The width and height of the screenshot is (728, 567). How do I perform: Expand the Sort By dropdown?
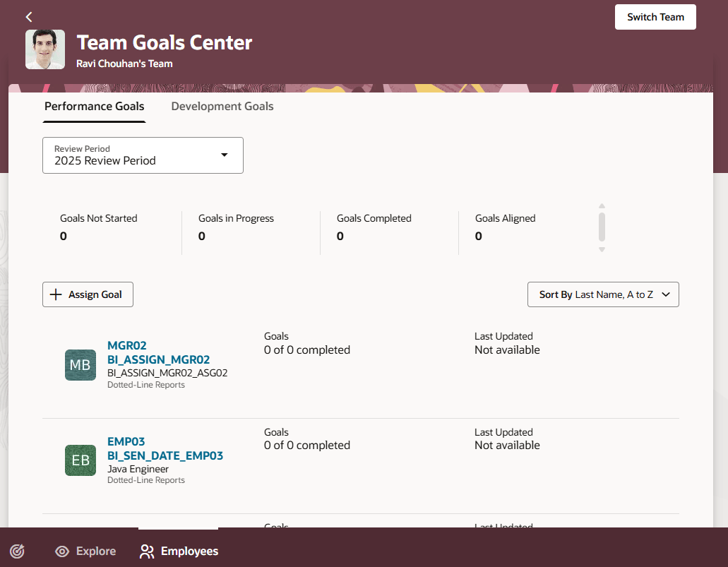click(603, 294)
